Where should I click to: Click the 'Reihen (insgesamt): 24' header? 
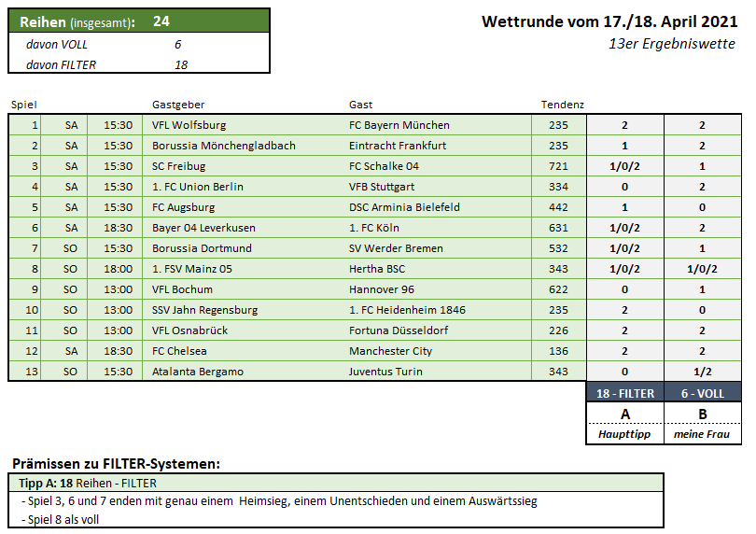[139, 21]
